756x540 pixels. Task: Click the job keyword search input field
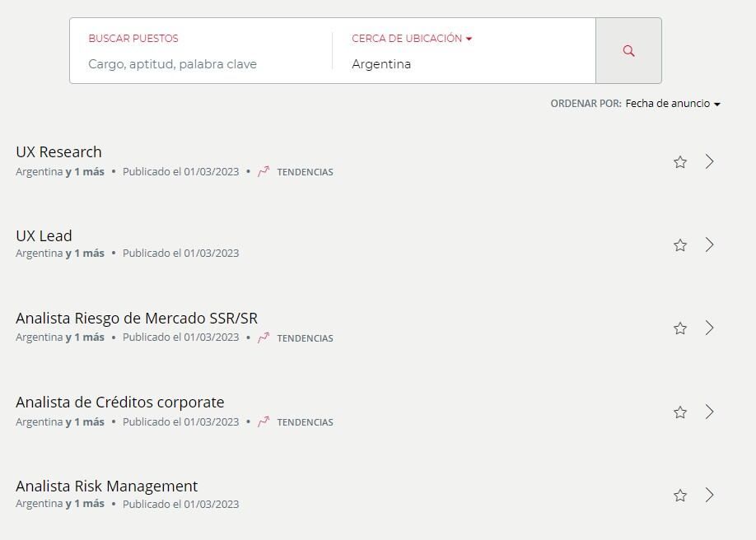pos(173,64)
